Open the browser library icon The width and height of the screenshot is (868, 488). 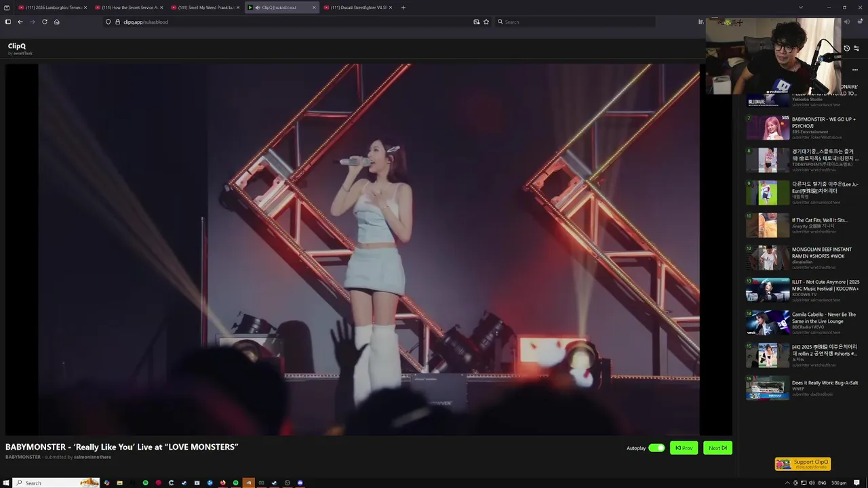pyautogui.click(x=701, y=22)
